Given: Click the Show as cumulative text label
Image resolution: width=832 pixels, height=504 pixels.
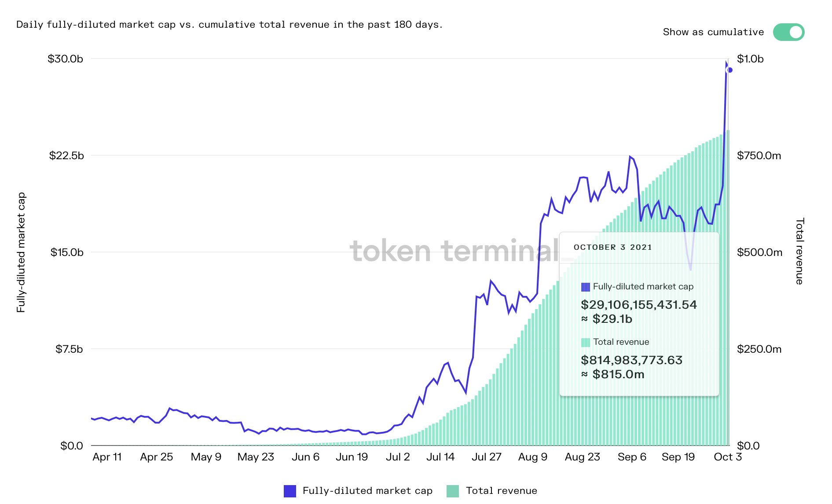Looking at the screenshot, I should 713,32.
